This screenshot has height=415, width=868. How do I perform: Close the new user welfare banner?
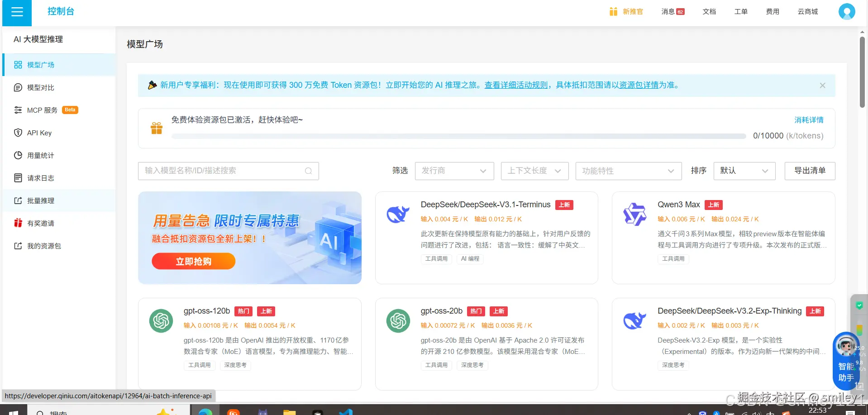pyautogui.click(x=822, y=86)
